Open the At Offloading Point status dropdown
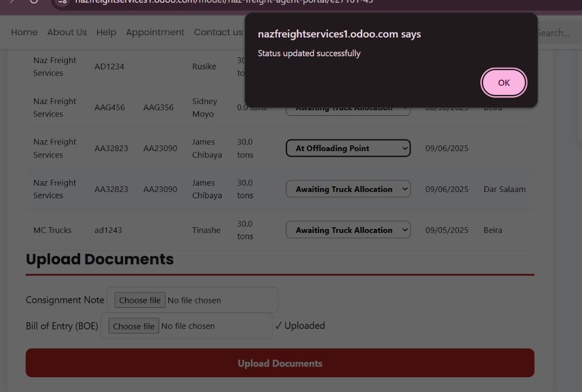582x392 pixels. click(348, 148)
